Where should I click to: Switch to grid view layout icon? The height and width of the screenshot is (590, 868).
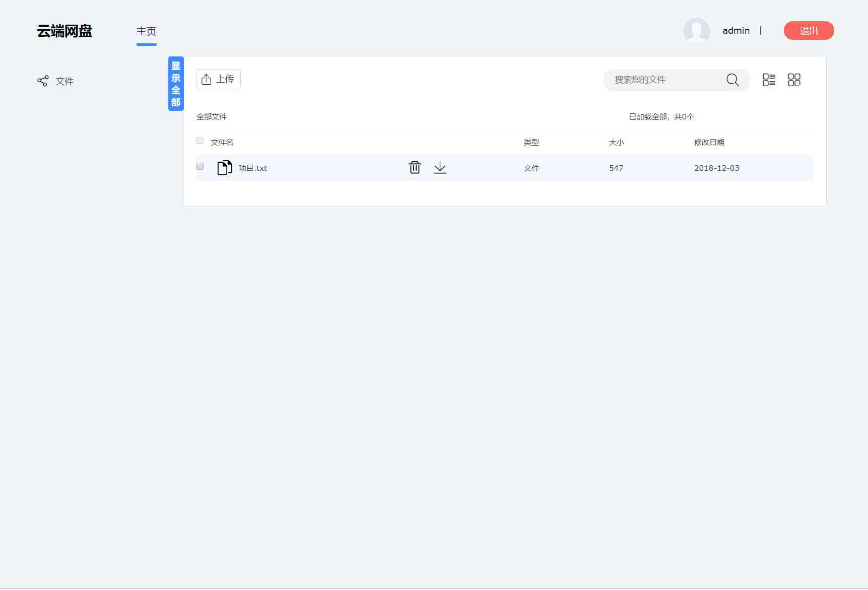(794, 80)
